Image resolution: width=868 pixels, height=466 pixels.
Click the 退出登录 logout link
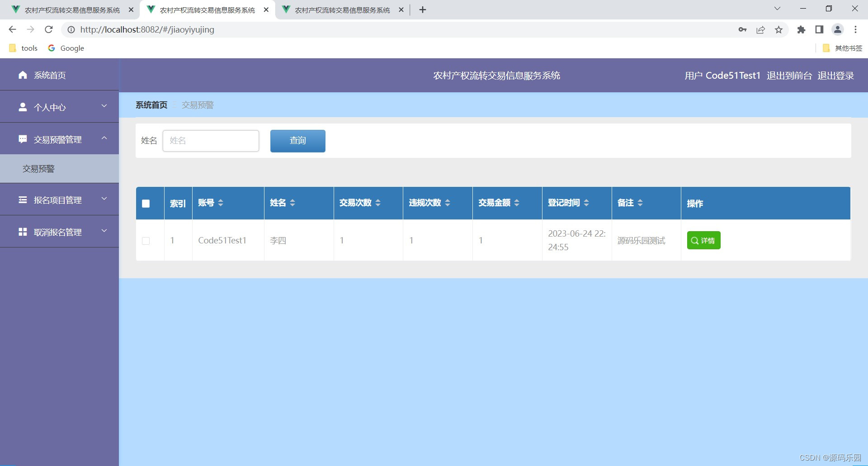[835, 75]
